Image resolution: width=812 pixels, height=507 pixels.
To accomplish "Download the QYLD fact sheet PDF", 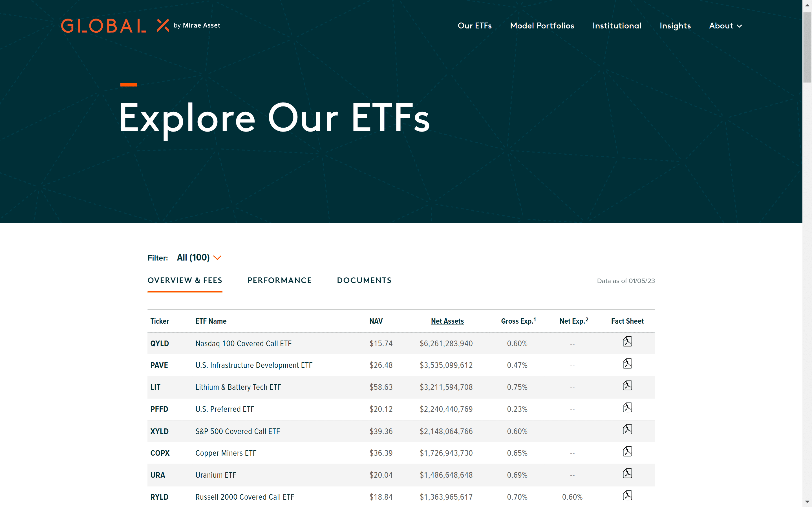I will 627,342.
